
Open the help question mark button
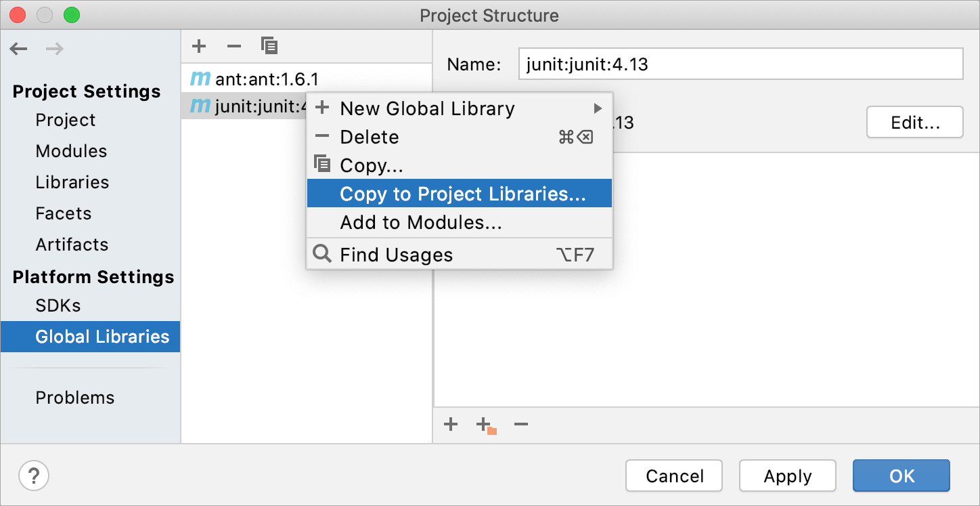(x=34, y=476)
